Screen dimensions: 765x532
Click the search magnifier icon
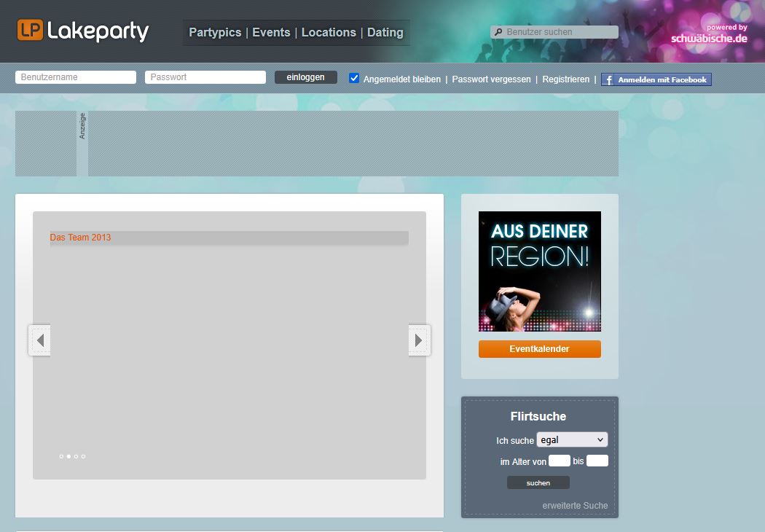[x=498, y=32]
